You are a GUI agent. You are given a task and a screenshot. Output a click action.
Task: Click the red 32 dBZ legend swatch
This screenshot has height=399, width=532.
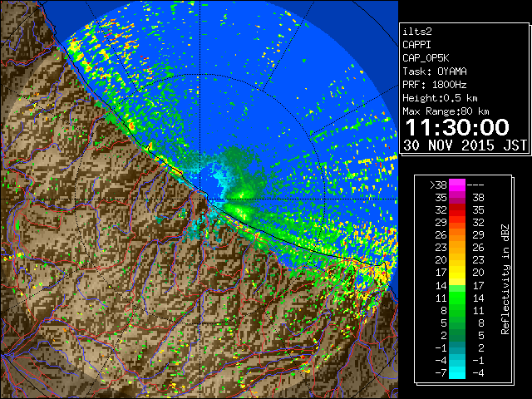pos(457,210)
